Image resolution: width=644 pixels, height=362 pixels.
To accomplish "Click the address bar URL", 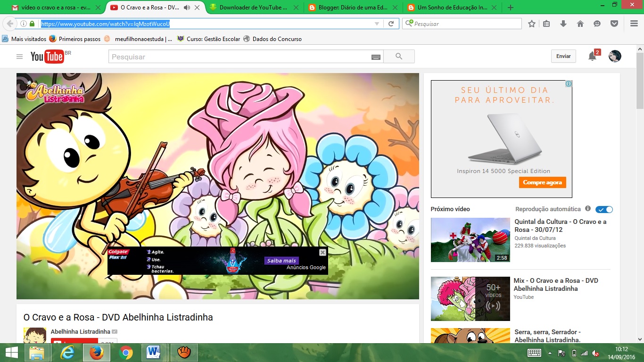I will coord(105,24).
